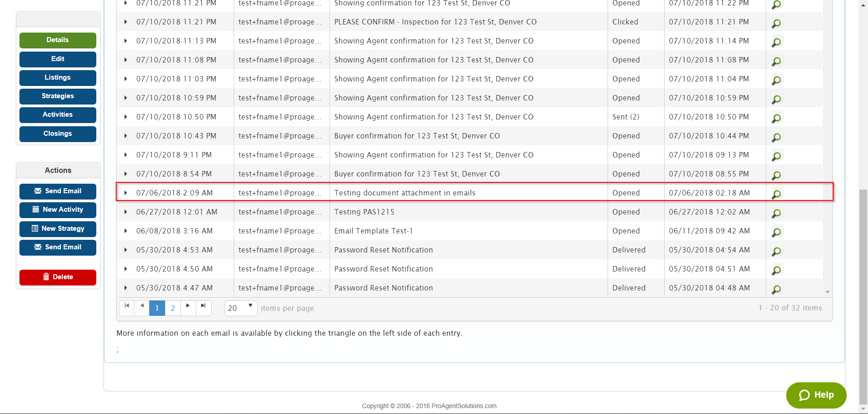Open magnifier for 07/10/2018 8:54 PM email

(776, 175)
